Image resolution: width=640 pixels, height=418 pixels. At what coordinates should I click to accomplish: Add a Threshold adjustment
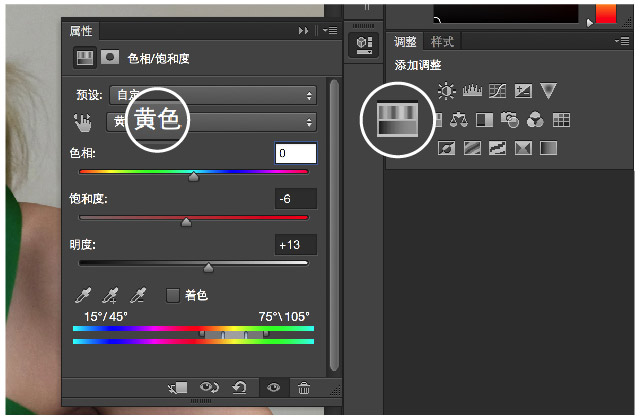pyautogui.click(x=498, y=148)
